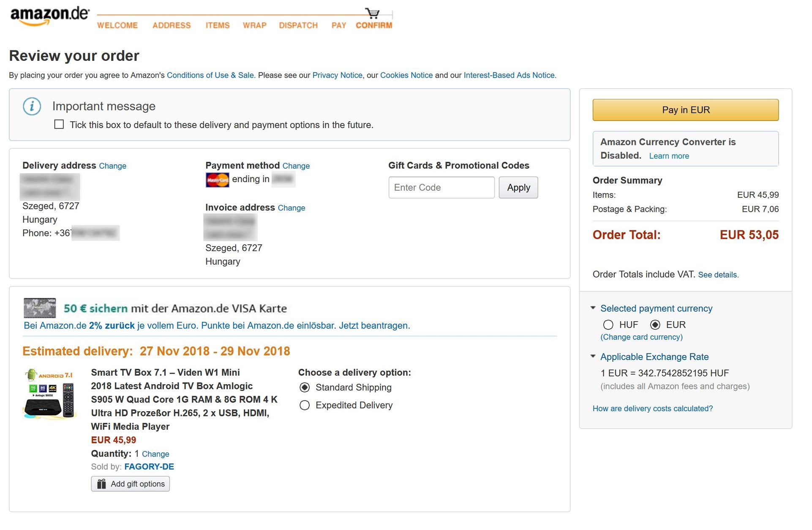812x530 pixels.
Task: Click in the Enter Code field
Action: (441, 188)
